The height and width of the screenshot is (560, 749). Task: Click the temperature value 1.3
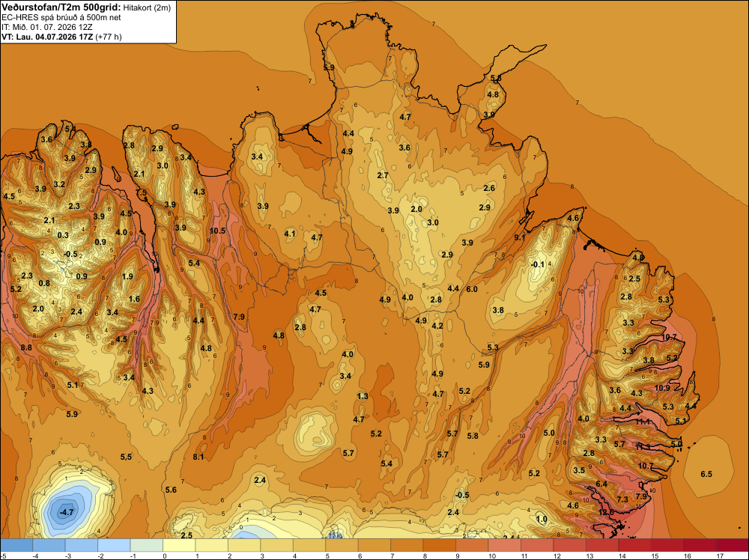tap(362, 396)
